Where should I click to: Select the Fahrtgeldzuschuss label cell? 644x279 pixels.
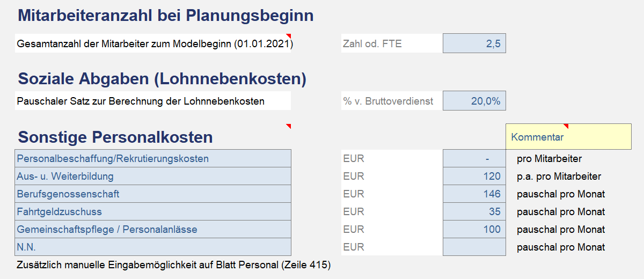click(x=153, y=212)
